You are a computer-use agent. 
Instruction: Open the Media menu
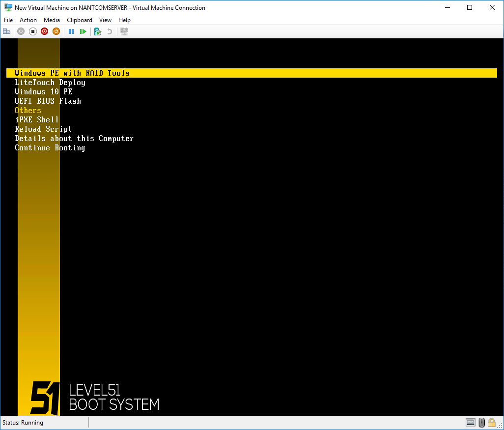coord(52,20)
